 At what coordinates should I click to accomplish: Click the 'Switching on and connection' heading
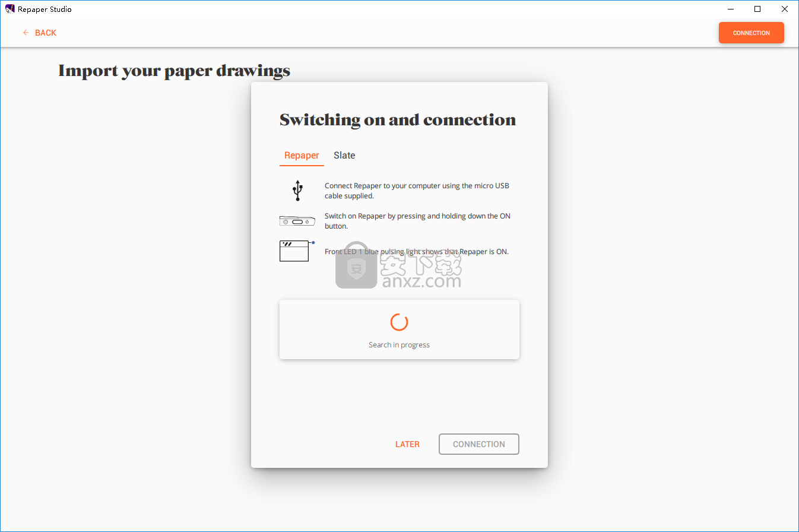(x=398, y=120)
